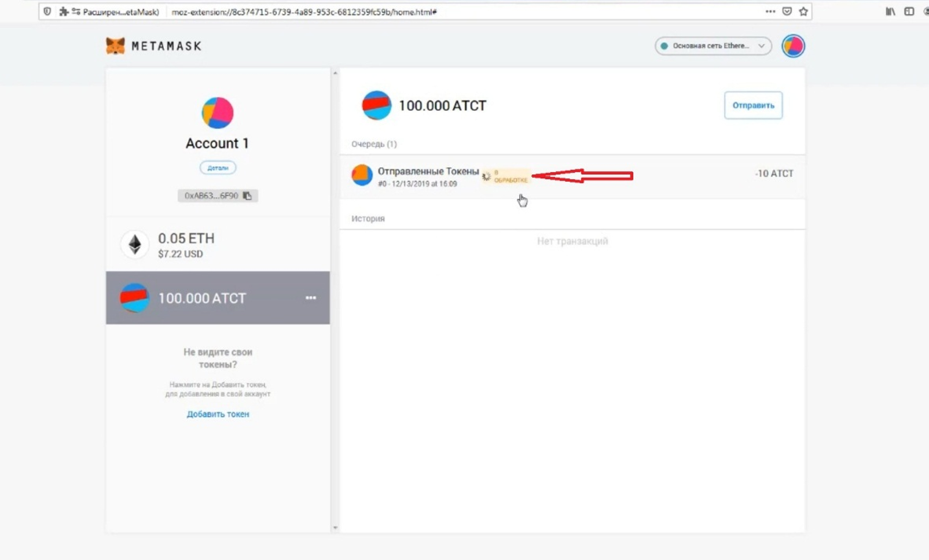Toggle the Firefox sidebar icon
The width and height of the screenshot is (929, 560).
point(909,12)
